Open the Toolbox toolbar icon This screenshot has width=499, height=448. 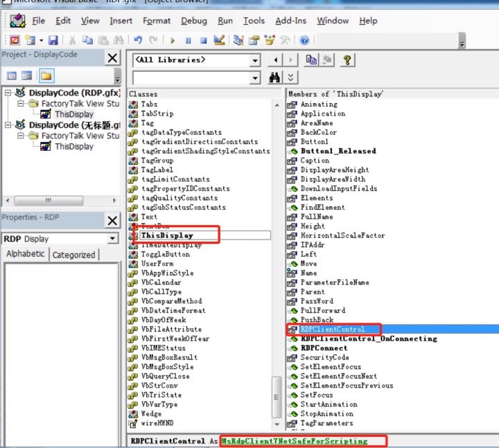tap(285, 40)
